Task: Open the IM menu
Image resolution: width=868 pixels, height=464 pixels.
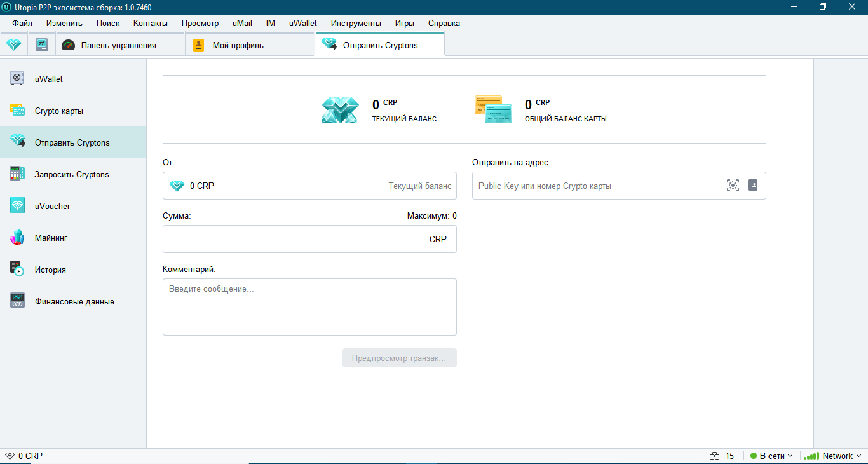Action: (271, 23)
